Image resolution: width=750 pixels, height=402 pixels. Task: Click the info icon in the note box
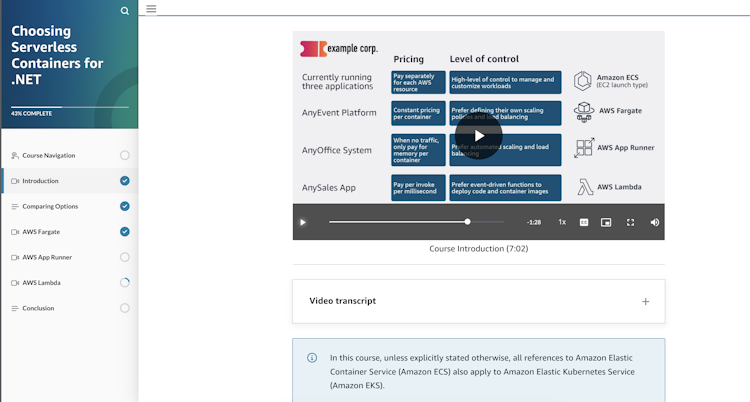(x=312, y=357)
